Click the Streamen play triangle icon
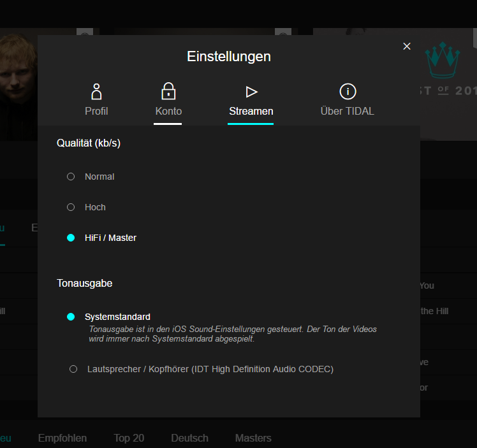 pos(252,92)
